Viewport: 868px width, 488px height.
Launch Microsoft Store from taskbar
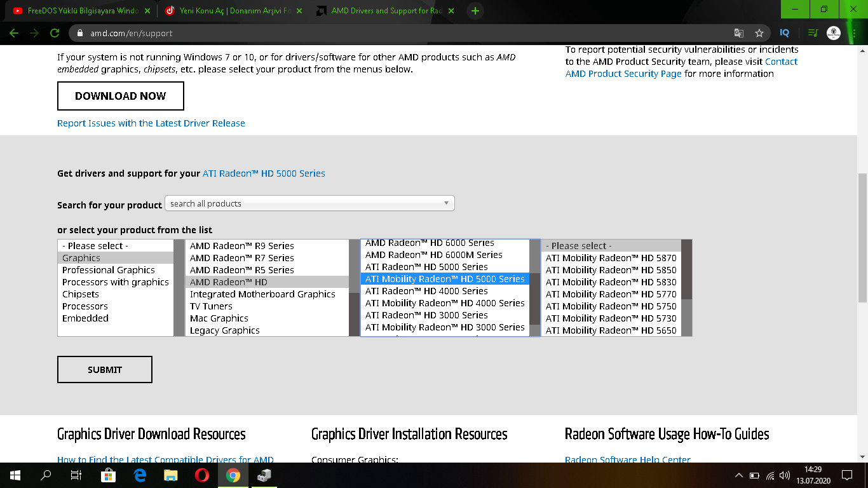109,475
